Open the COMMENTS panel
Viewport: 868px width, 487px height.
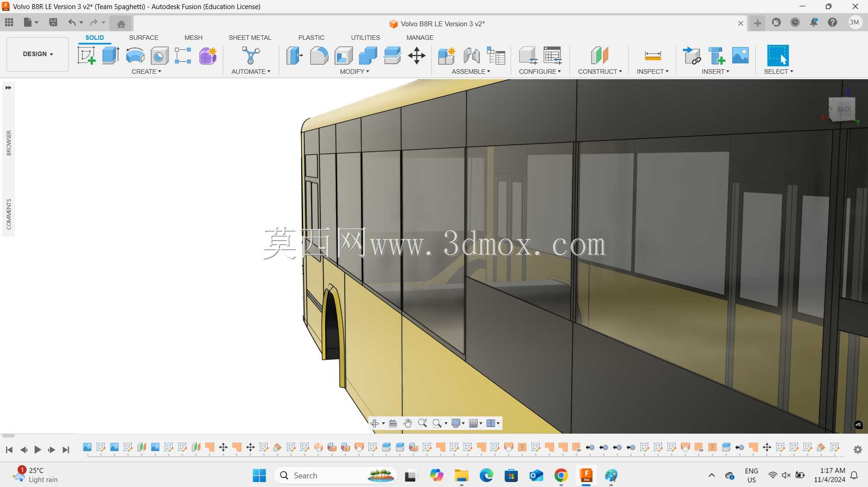pos(9,214)
